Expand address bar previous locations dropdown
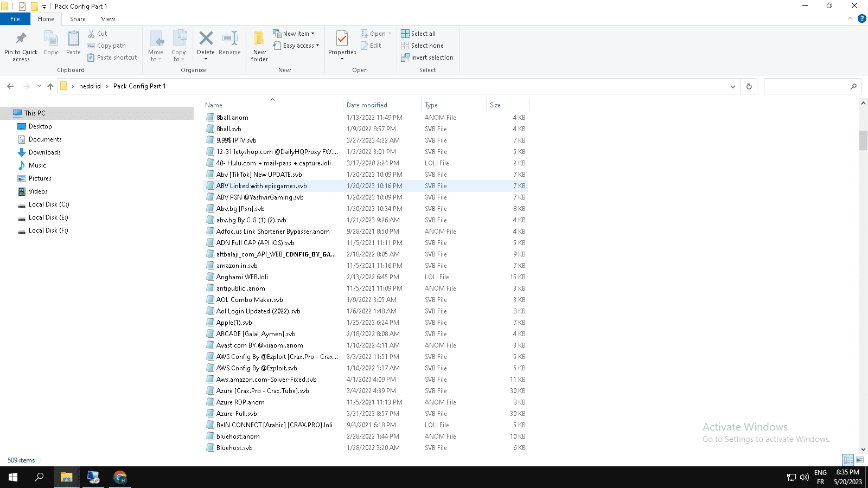Image resolution: width=868 pixels, height=488 pixels. (x=733, y=86)
